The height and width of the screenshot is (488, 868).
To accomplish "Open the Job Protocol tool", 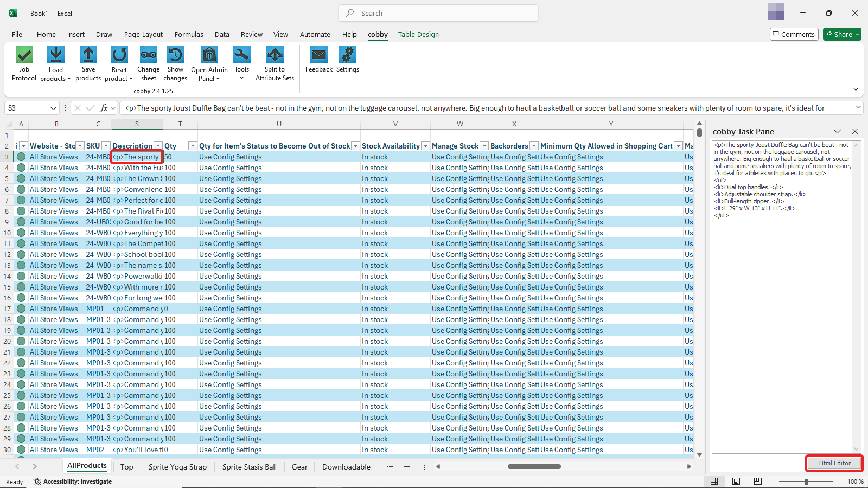I will pos(24,56).
